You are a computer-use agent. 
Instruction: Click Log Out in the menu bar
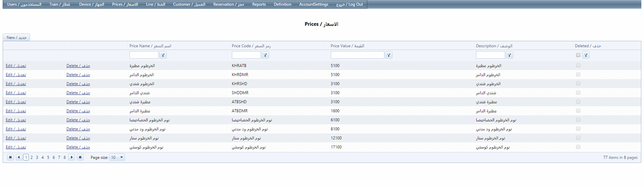click(x=349, y=4)
